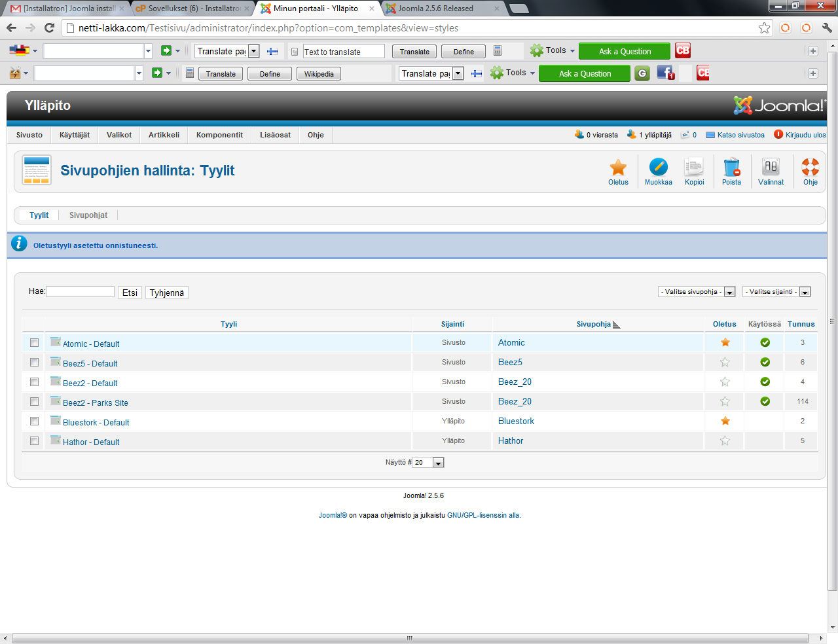838x644 pixels.
Task: Click the Text to translate field
Action: pos(344,51)
